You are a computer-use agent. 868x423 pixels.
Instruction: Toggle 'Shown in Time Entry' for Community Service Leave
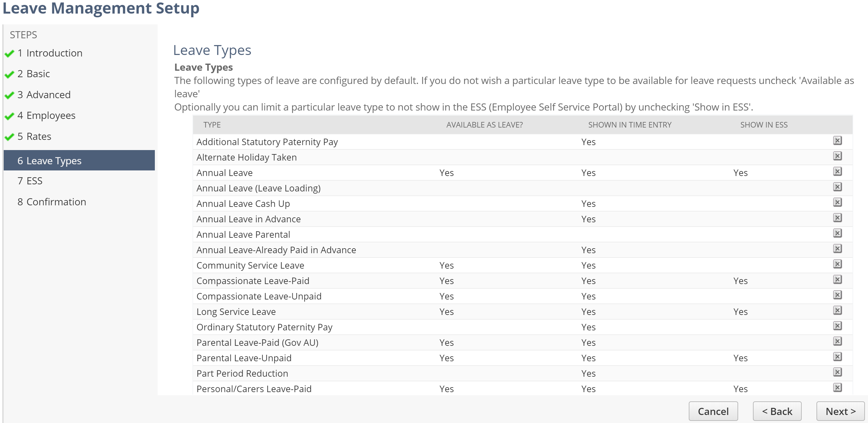[x=588, y=265]
